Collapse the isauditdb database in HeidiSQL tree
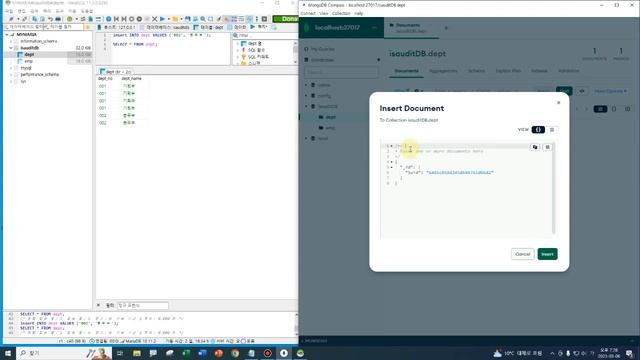 tap(11, 48)
